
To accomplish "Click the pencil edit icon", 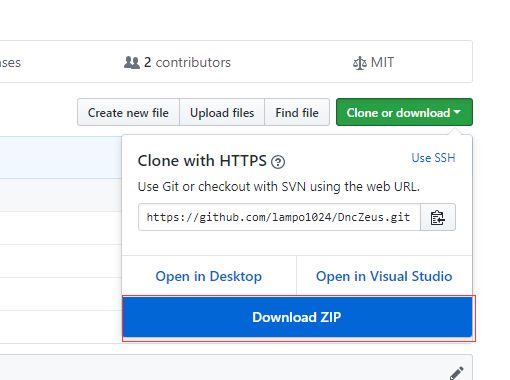I will (457, 373).
